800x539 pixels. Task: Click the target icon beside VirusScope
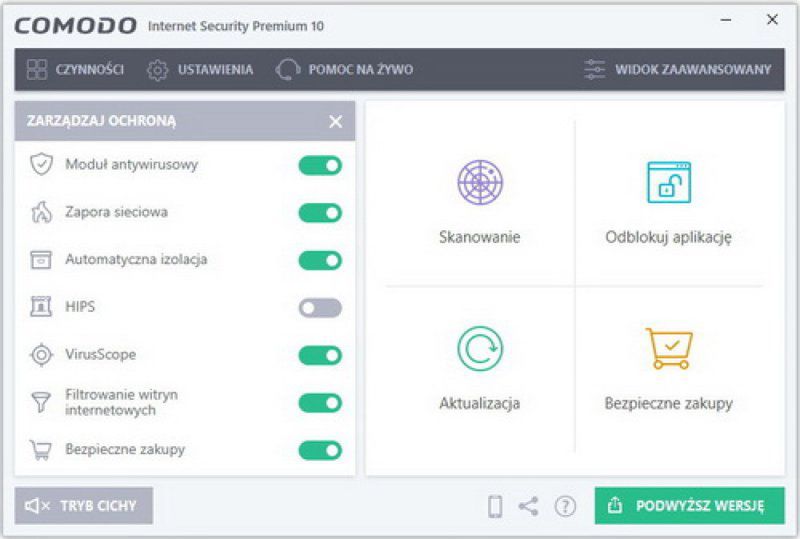(x=41, y=355)
